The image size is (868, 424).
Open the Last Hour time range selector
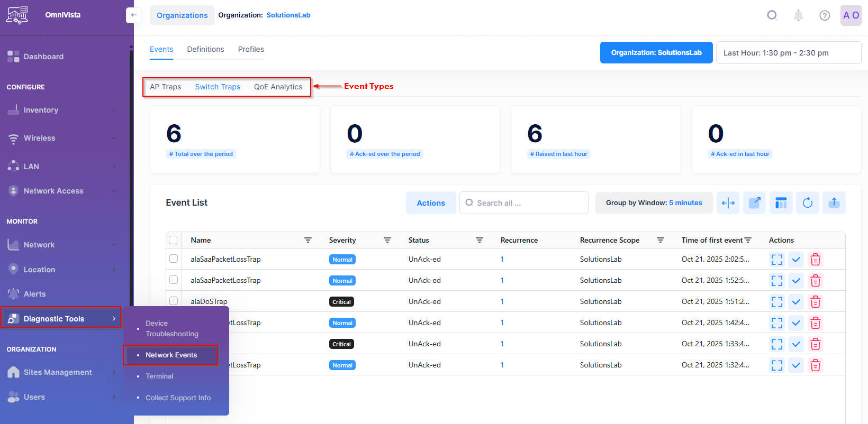(788, 53)
